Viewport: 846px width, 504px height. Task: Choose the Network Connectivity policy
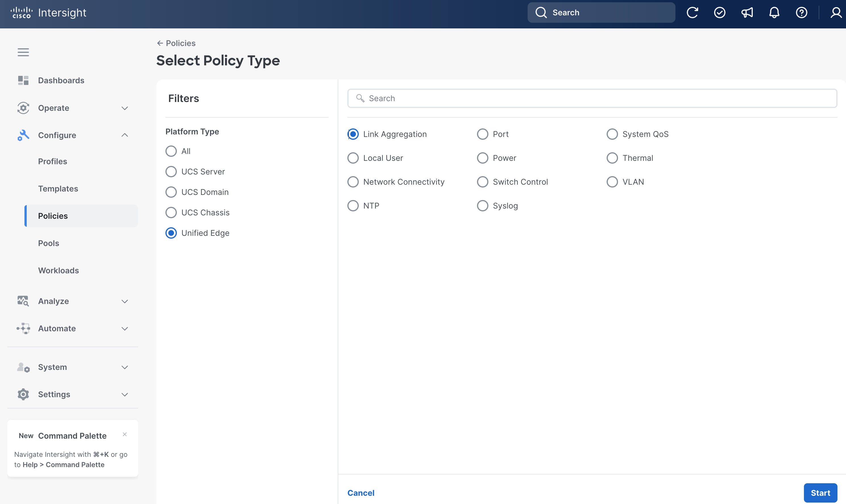click(x=353, y=182)
